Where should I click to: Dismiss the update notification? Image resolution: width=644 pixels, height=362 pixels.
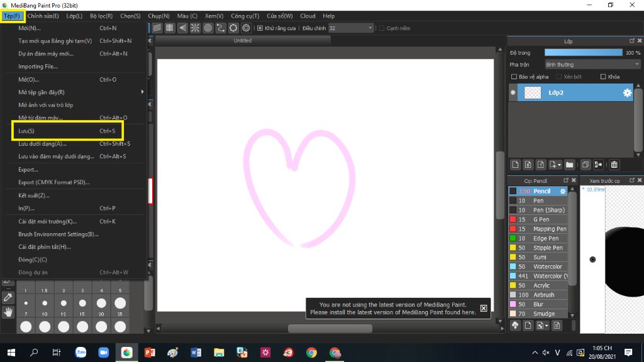tap(484, 308)
